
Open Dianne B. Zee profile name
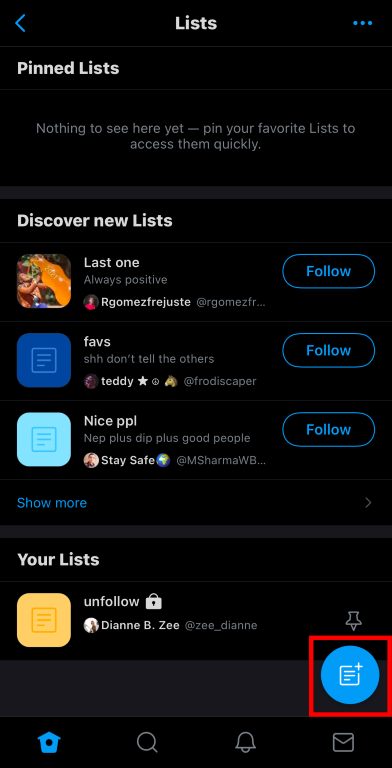(x=140, y=625)
